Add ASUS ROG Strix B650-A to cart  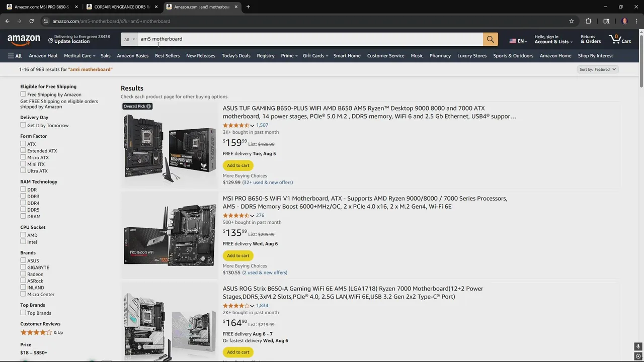pos(238,352)
